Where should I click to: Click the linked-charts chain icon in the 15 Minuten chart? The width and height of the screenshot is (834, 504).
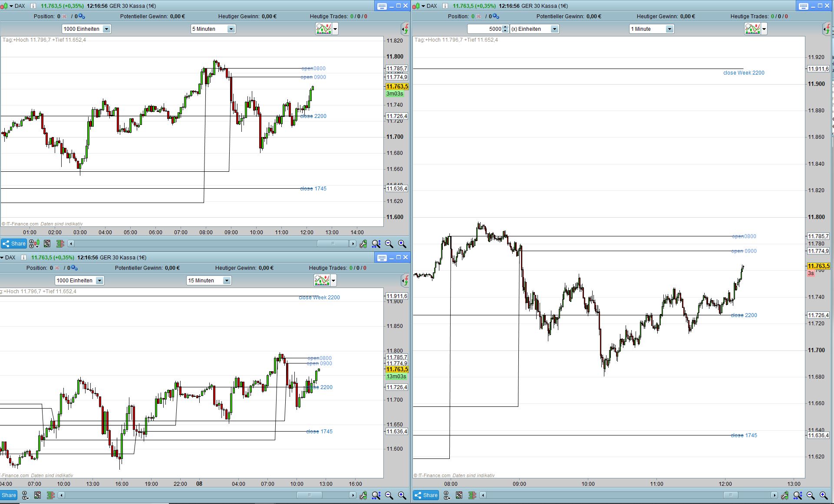point(25,495)
